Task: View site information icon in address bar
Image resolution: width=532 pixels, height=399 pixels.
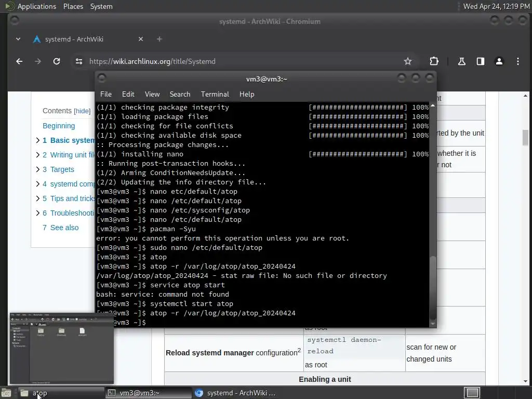Action: 79,61
